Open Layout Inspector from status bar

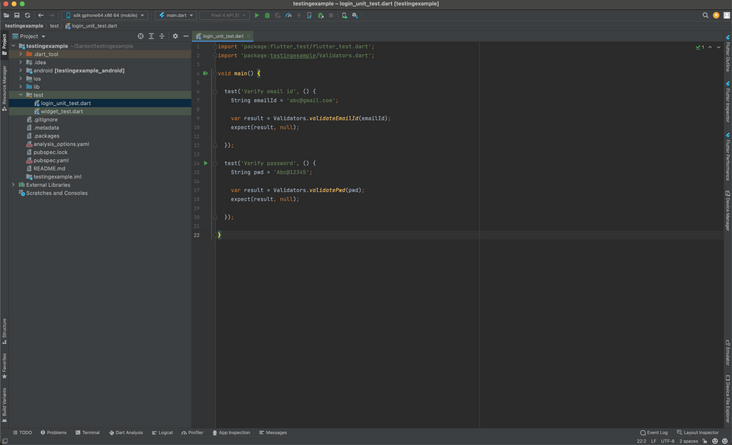[698, 433]
